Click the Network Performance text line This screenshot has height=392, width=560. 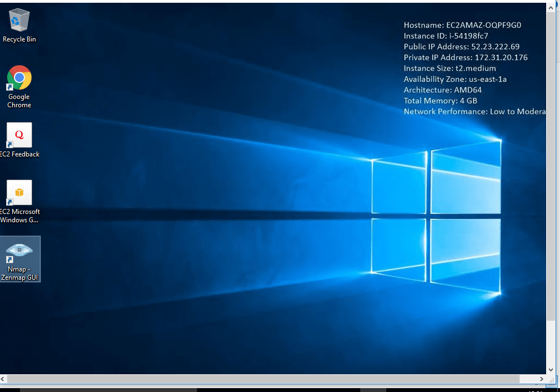point(474,112)
